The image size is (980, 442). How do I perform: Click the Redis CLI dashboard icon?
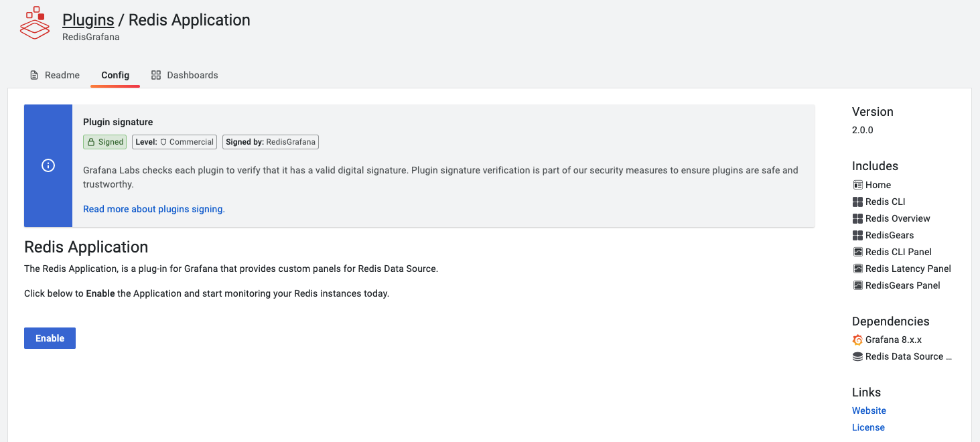click(x=857, y=202)
